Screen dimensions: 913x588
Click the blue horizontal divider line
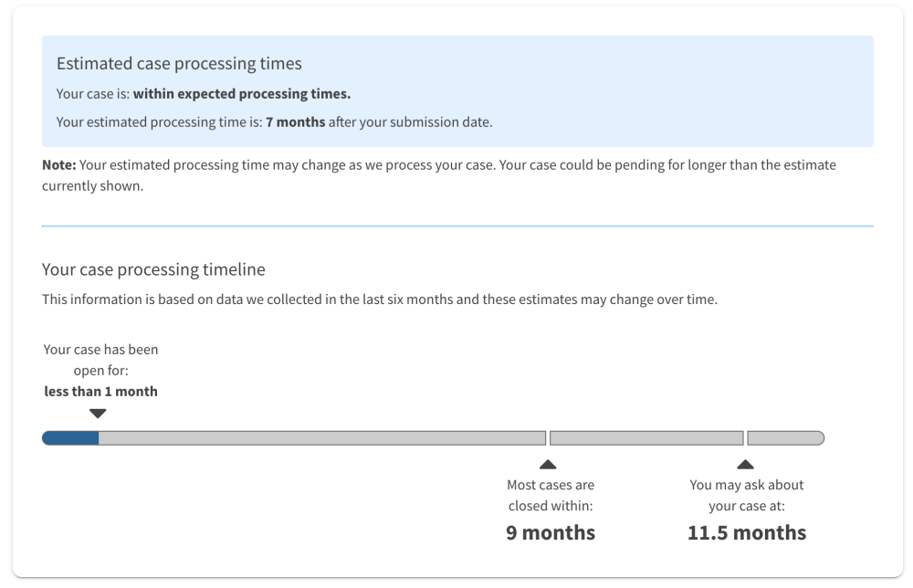point(457,226)
